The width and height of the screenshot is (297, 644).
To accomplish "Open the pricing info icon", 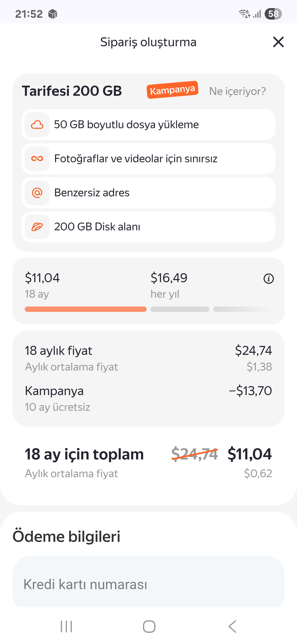I will click(269, 278).
